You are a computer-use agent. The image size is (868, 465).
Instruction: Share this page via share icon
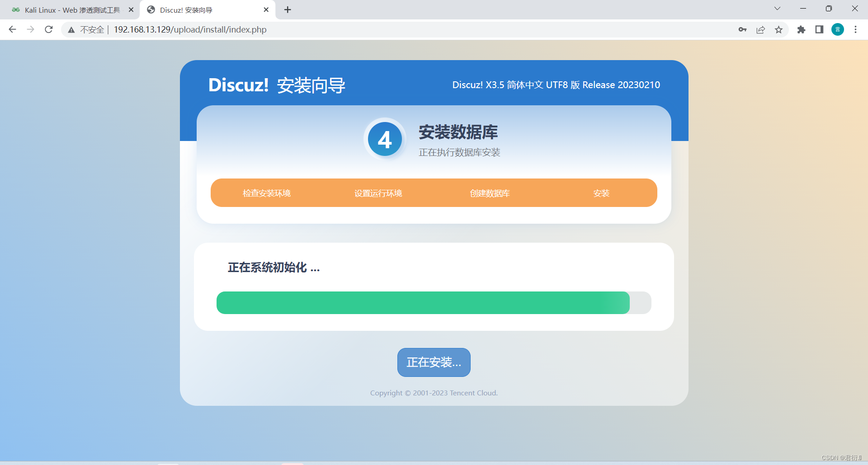pyautogui.click(x=760, y=29)
